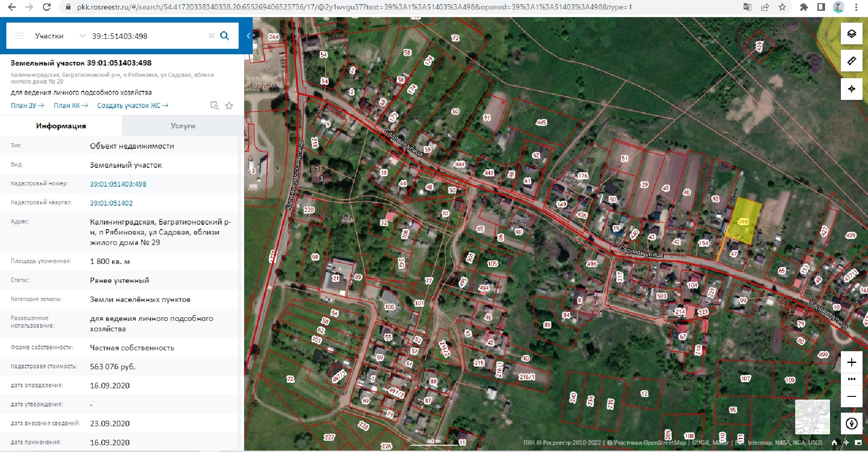The width and height of the screenshot is (868, 452).
Task: Collapse the left information panel
Action: coord(248,36)
